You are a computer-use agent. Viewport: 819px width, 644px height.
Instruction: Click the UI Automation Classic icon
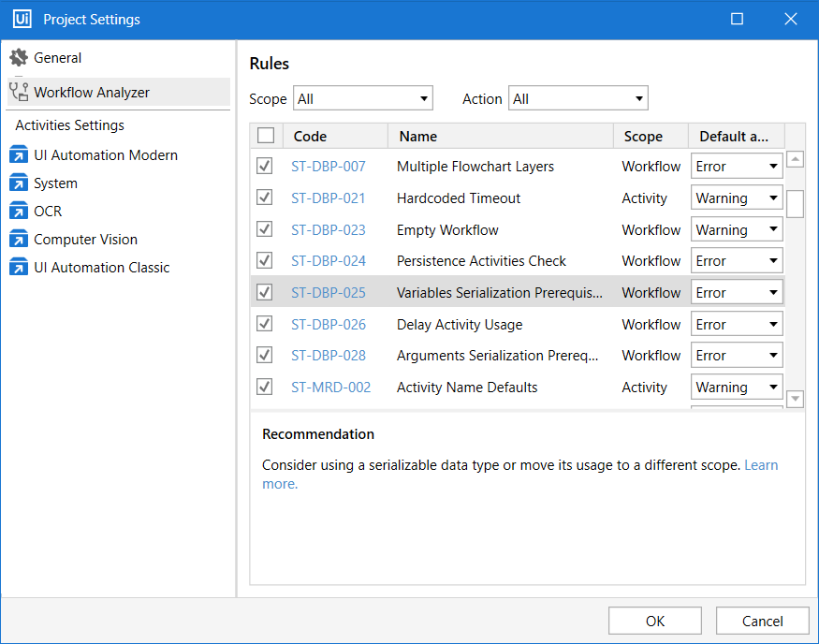[19, 268]
